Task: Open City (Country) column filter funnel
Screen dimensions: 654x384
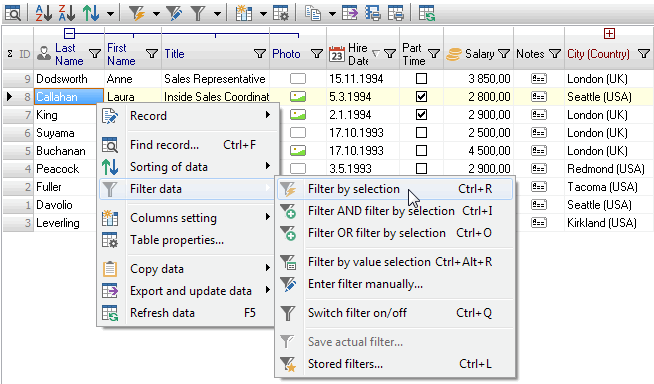Action: pyautogui.click(x=644, y=54)
